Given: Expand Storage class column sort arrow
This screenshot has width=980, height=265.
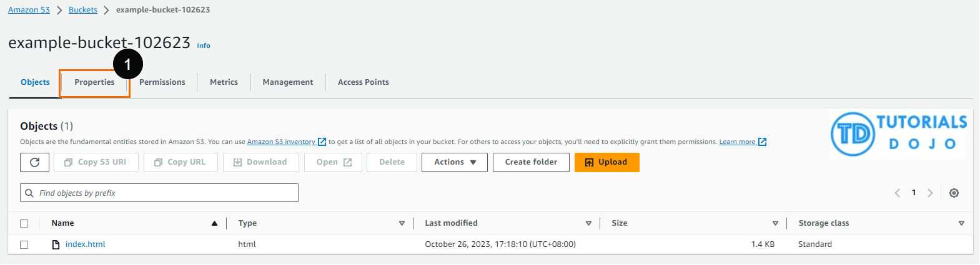Looking at the screenshot, I should (961, 223).
